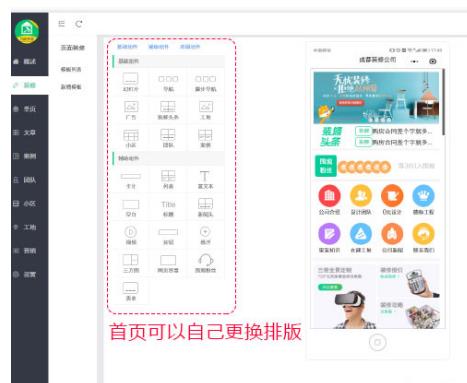Click the refresh icon in top toolbar

[79, 24]
